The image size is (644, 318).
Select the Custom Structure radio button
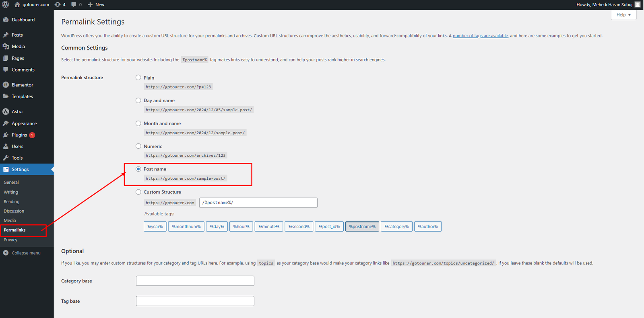coord(138,192)
